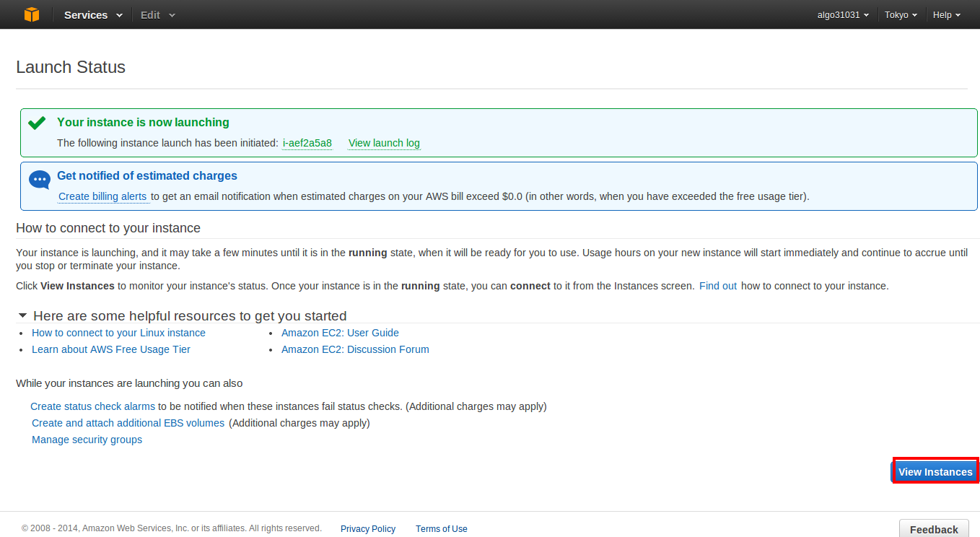Open the Help menu

947,15
